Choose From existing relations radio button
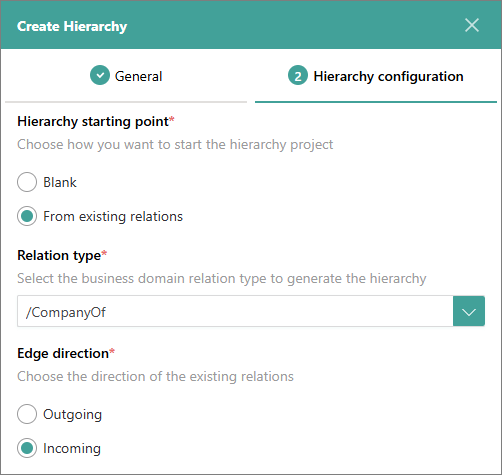The height and width of the screenshot is (475, 502). click(27, 216)
